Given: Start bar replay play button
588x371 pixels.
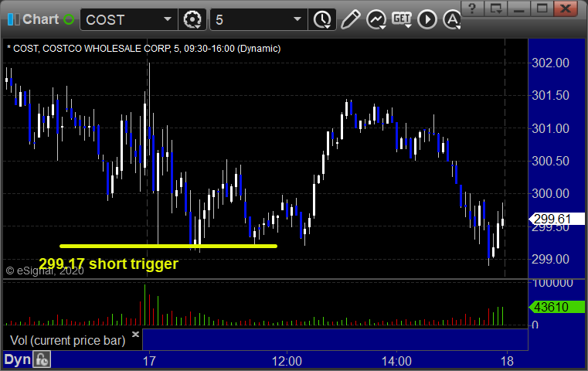Looking at the screenshot, I should tap(427, 19).
